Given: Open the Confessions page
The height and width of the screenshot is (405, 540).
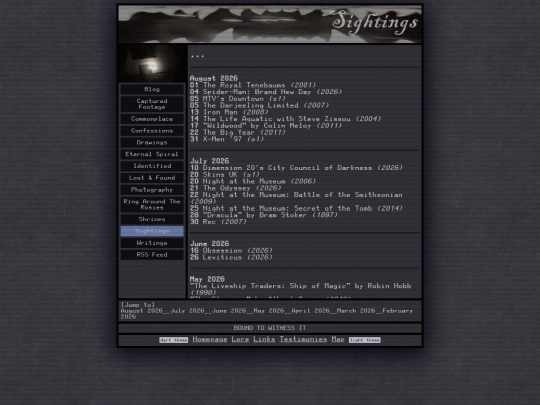Looking at the screenshot, I should pos(152,131).
